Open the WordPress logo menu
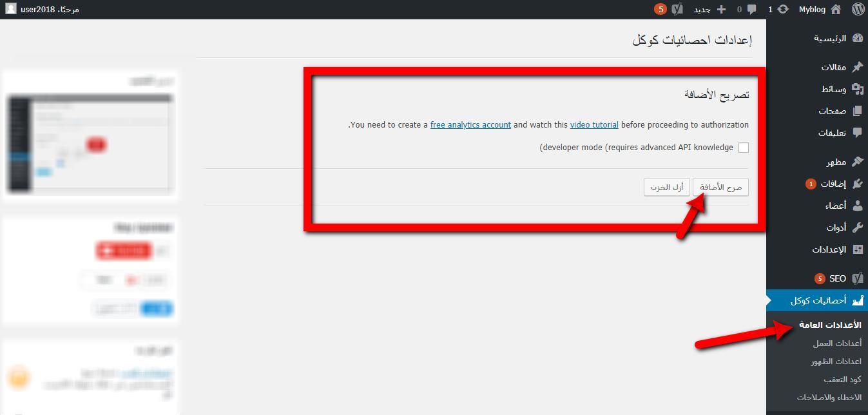Image resolution: width=868 pixels, height=415 pixels. (x=858, y=9)
